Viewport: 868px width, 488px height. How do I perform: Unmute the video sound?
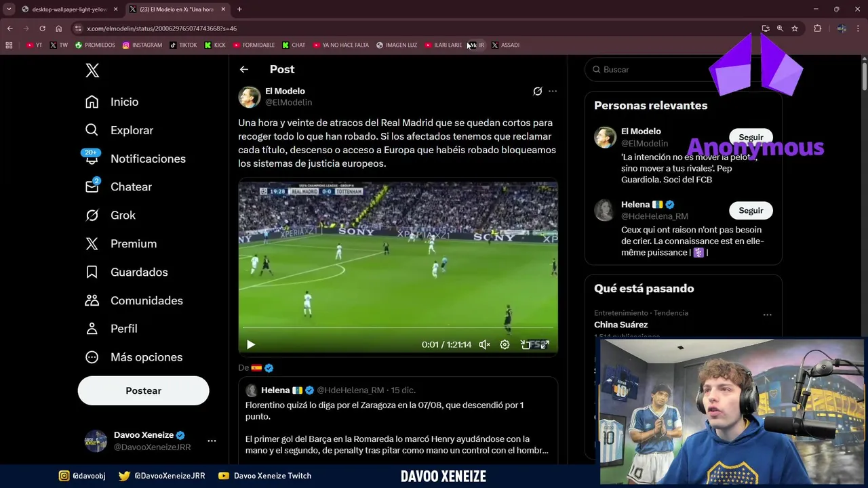click(484, 344)
